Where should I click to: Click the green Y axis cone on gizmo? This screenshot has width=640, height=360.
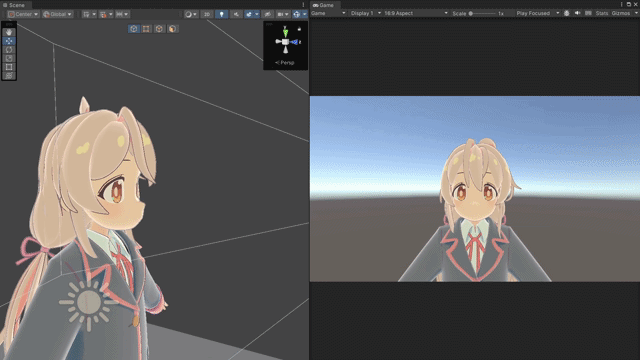coord(285,33)
